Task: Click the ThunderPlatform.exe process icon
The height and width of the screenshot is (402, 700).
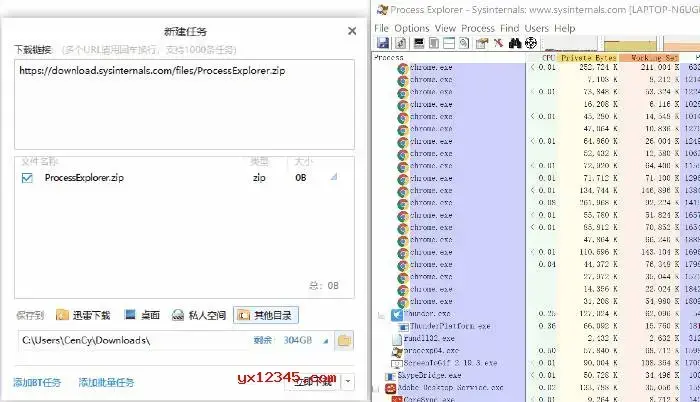Action: 403,327
